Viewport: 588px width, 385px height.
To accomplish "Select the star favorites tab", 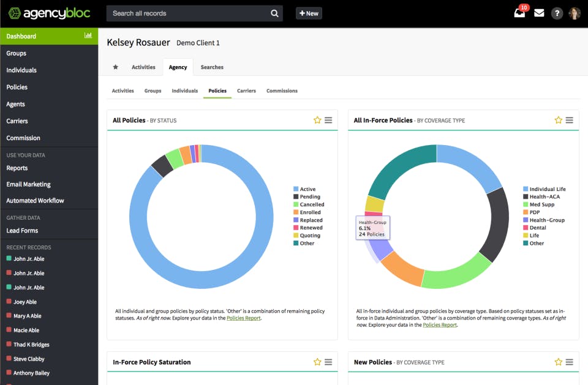I will 116,67.
